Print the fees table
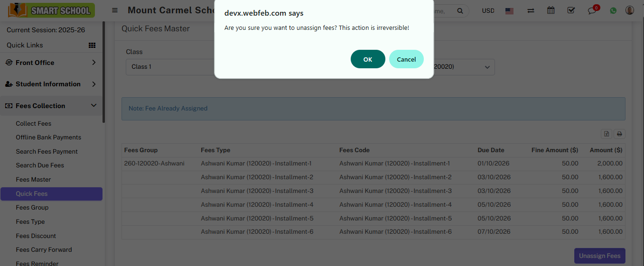The height and width of the screenshot is (266, 644). coord(619,134)
